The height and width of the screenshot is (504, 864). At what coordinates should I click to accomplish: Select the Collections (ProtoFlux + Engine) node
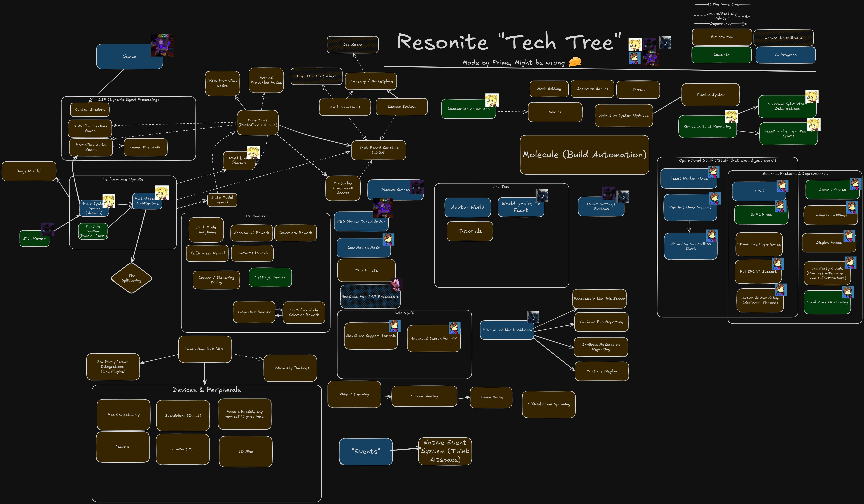(258, 123)
